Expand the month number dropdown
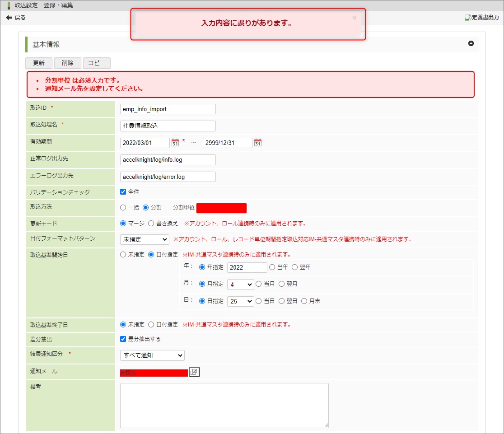The height and width of the screenshot is (434, 504). 240,285
